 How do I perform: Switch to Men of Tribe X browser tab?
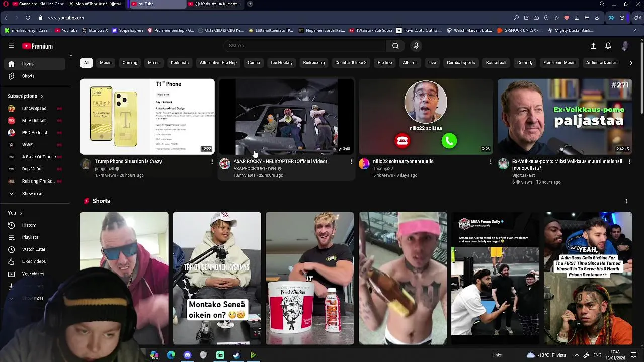coord(97,4)
